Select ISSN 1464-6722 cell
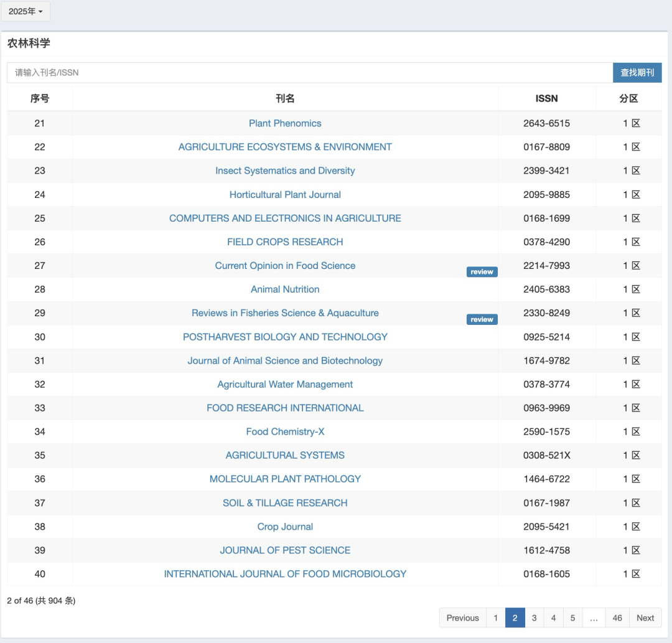The height and width of the screenshot is (643, 672). [546, 479]
